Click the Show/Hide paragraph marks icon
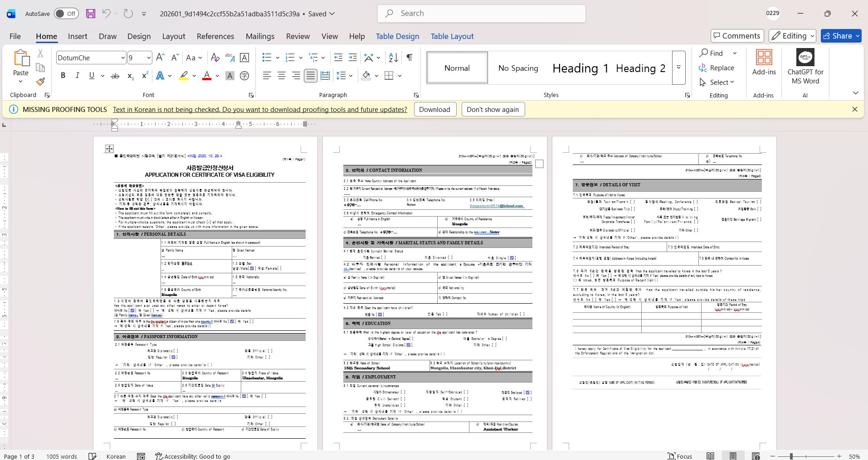The height and width of the screenshot is (460, 868). coord(410,58)
